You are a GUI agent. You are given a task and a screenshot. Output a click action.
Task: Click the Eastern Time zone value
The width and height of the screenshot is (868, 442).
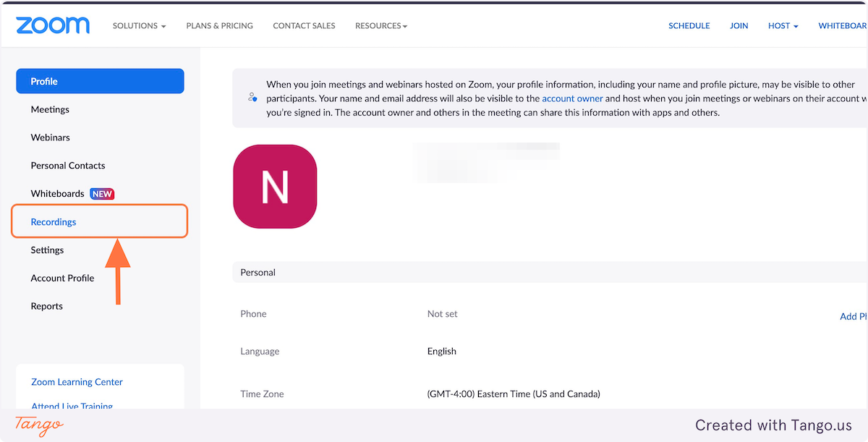[514, 394]
